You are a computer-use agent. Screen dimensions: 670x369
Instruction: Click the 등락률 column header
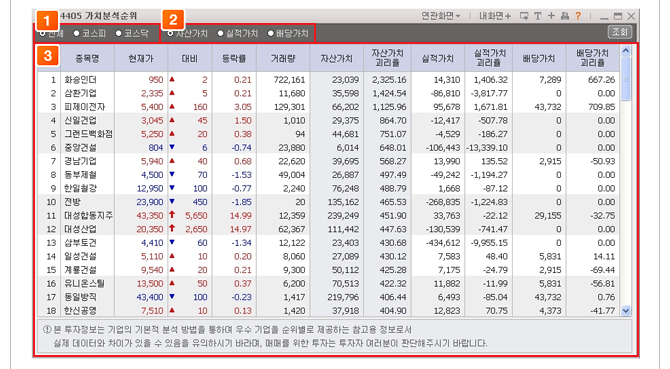[234, 59]
